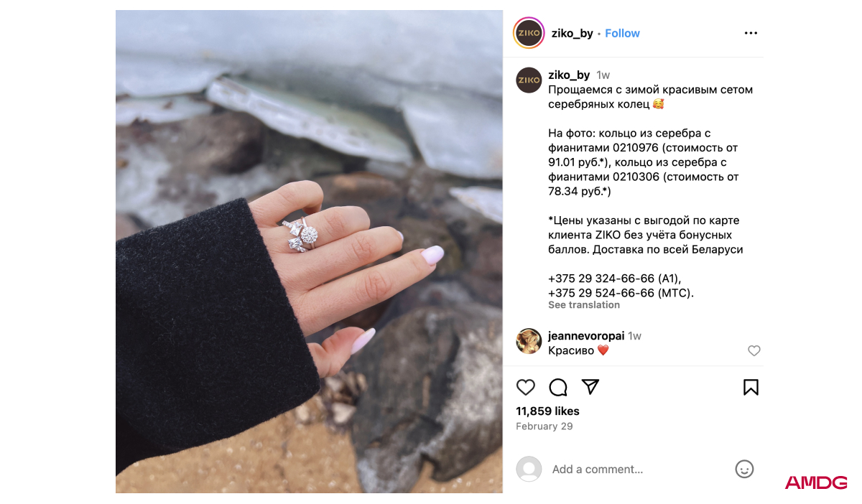
Task: Open ziko_by username in post header
Action: [572, 33]
